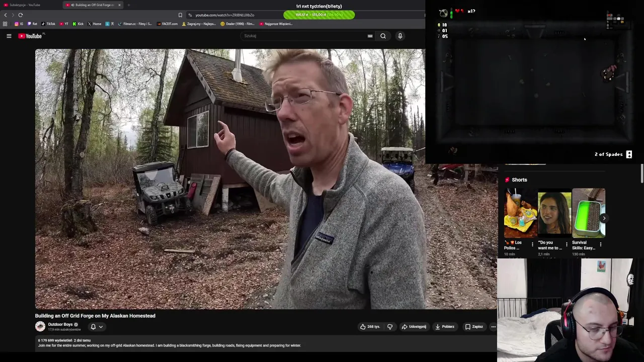The image size is (644, 362).
Task: Open the "Do you want me to" short thumbnail
Action: click(554, 212)
